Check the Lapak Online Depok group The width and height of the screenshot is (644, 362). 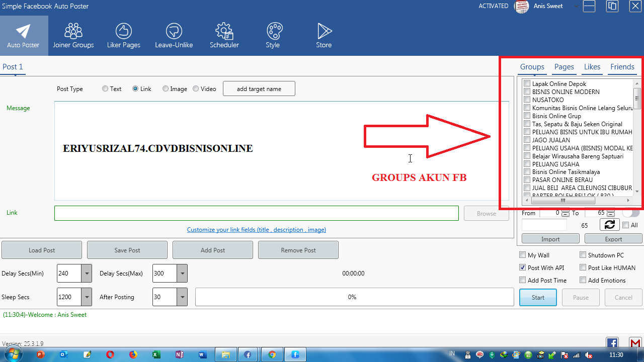coord(527,83)
